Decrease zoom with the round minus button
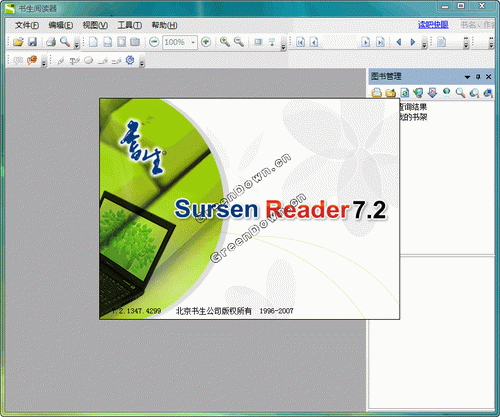The height and width of the screenshot is (417, 500). (154, 42)
